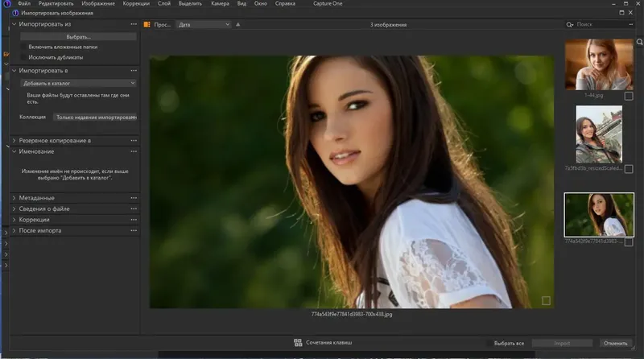This screenshot has width=644, height=359.
Task: Open Добавить в каталог destination dropdown
Action: pos(77,83)
